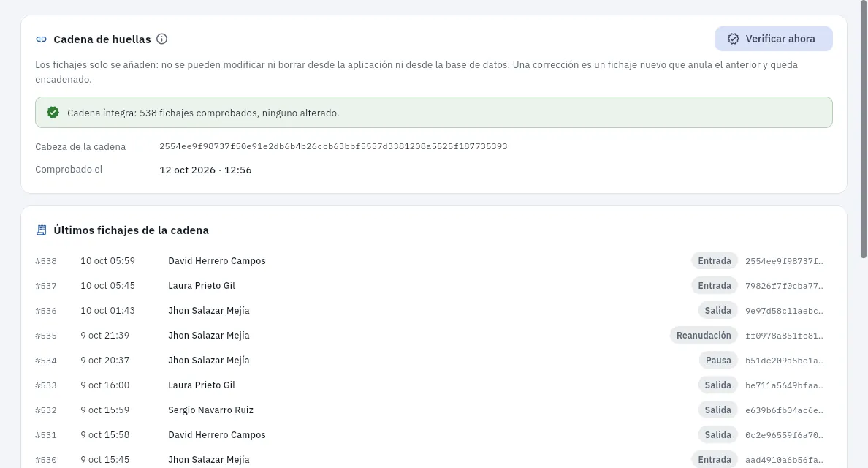Click hash aad4910a6b56fa…
This screenshot has height=468, width=868.
click(784, 460)
